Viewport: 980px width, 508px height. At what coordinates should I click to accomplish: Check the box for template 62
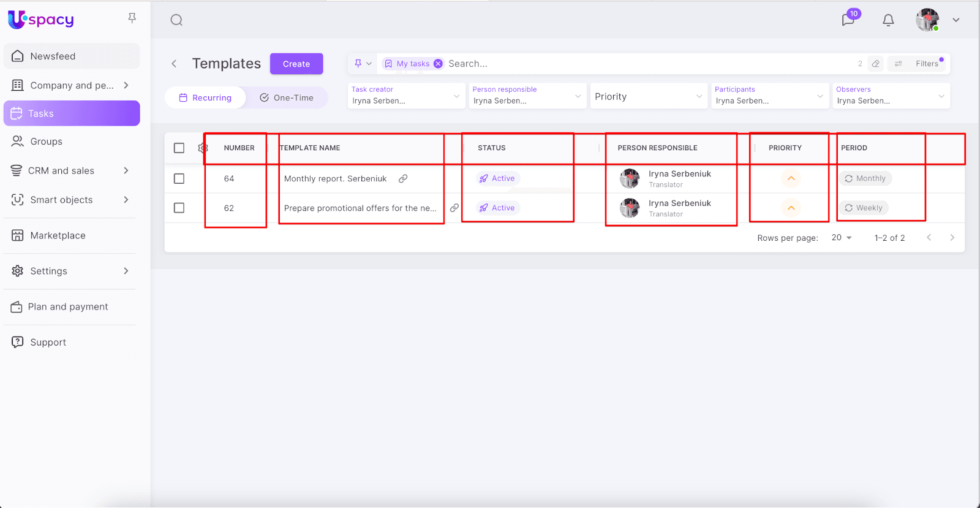pos(179,208)
